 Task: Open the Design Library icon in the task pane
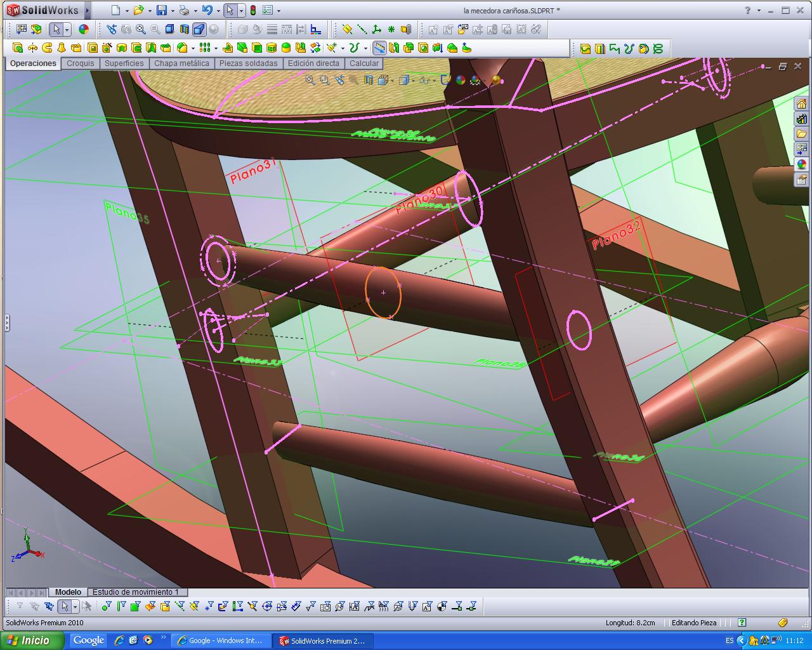click(801, 119)
